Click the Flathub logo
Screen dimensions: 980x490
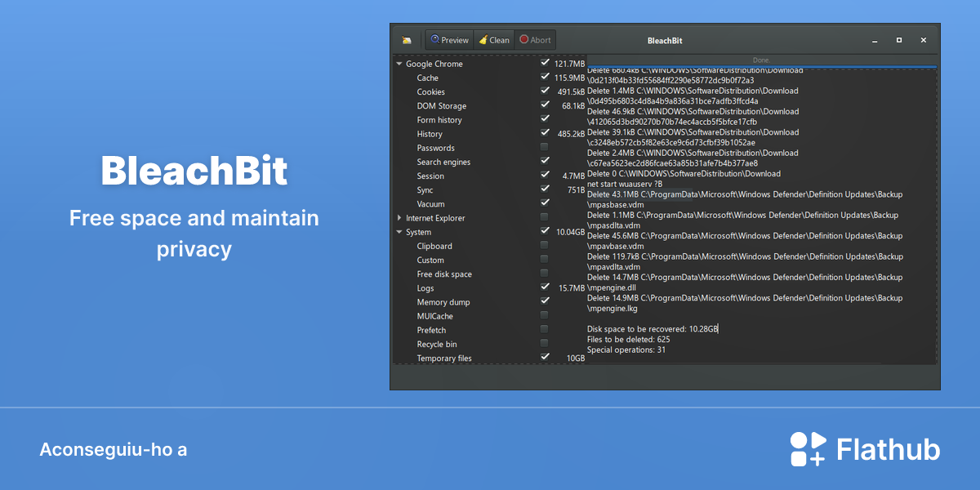[865, 449]
